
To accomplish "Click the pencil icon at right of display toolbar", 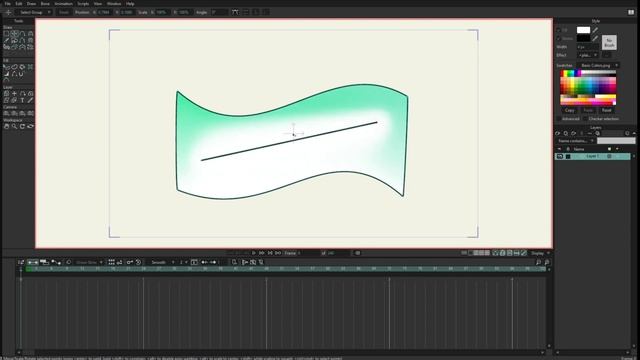I will pyautogui.click(x=524, y=253).
